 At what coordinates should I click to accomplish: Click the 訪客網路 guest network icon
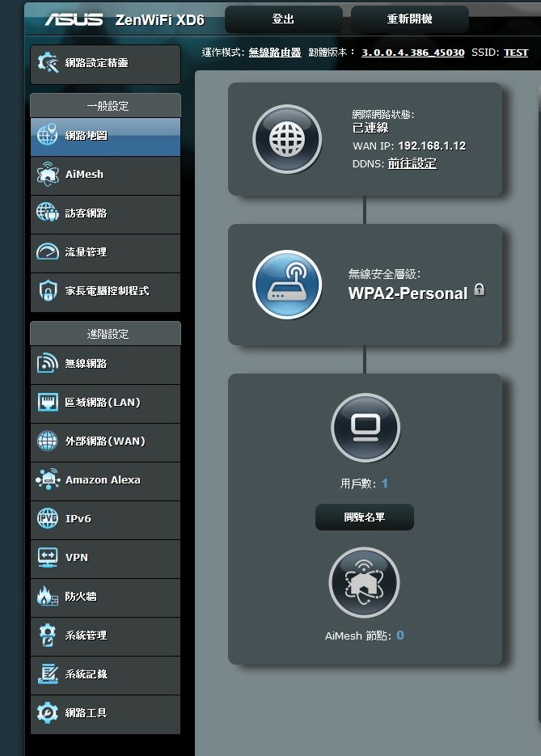[x=47, y=213]
